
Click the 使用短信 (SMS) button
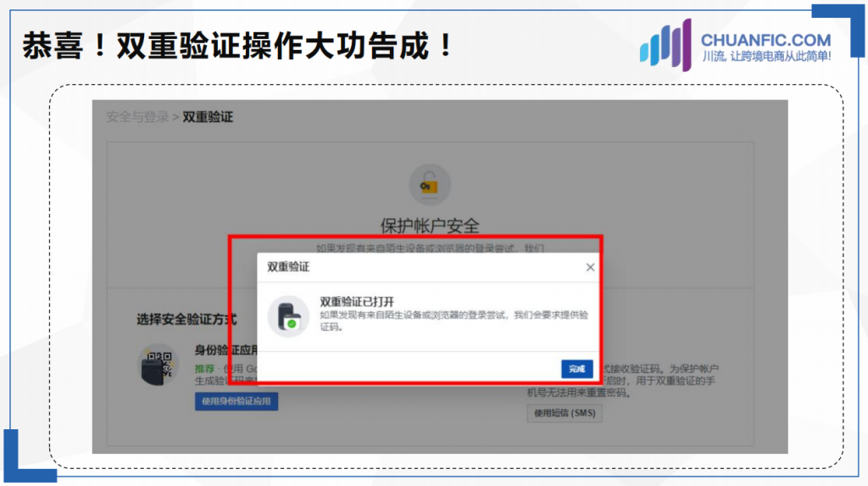[564, 413]
